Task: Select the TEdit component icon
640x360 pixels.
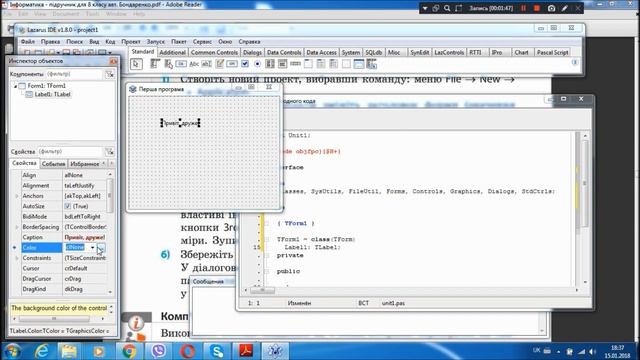Action: (207, 64)
